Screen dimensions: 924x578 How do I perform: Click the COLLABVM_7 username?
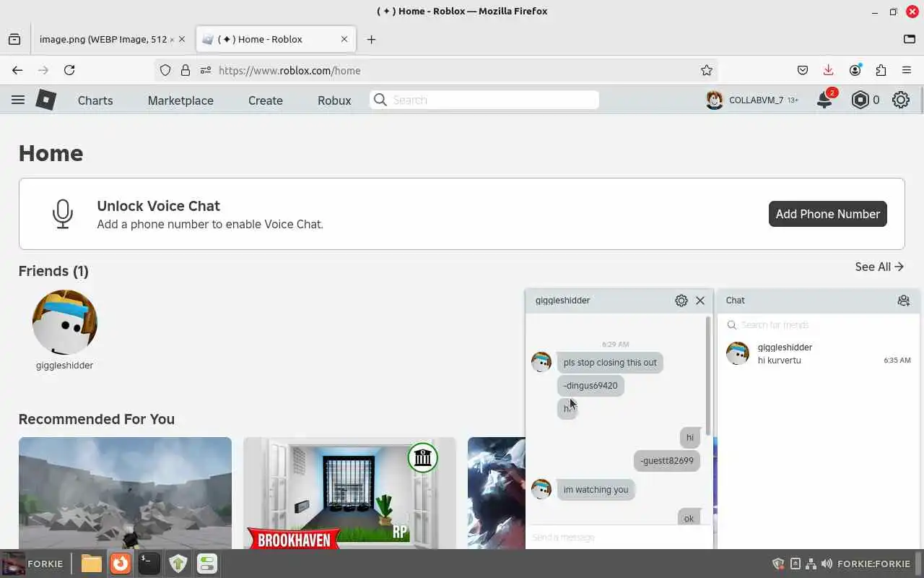tap(756, 100)
